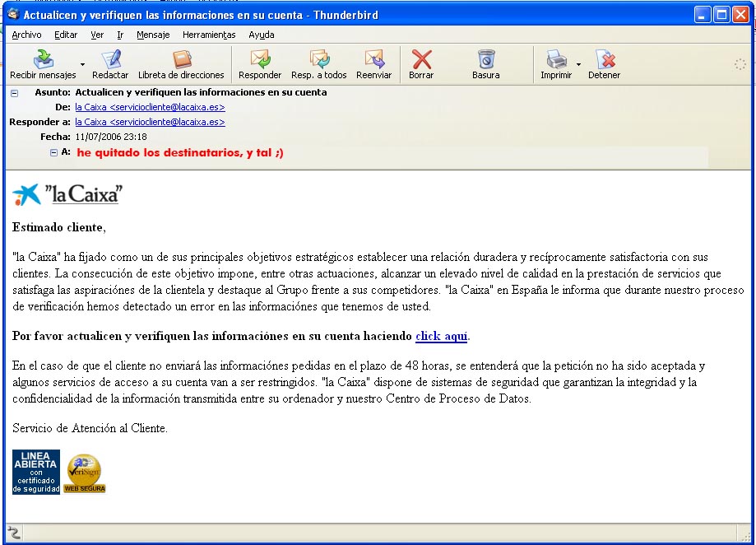Open the Herramientas menu

pyautogui.click(x=209, y=35)
